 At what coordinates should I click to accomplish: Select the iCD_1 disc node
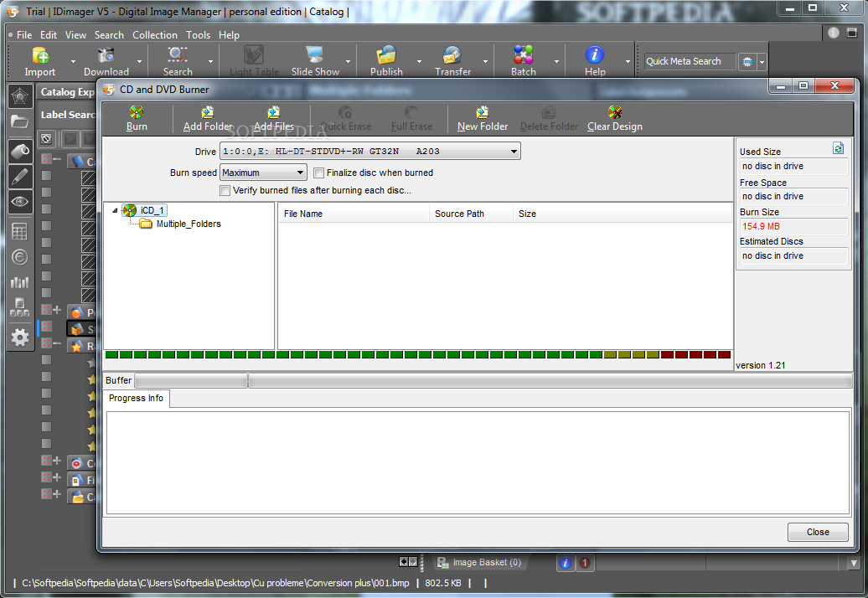152,210
